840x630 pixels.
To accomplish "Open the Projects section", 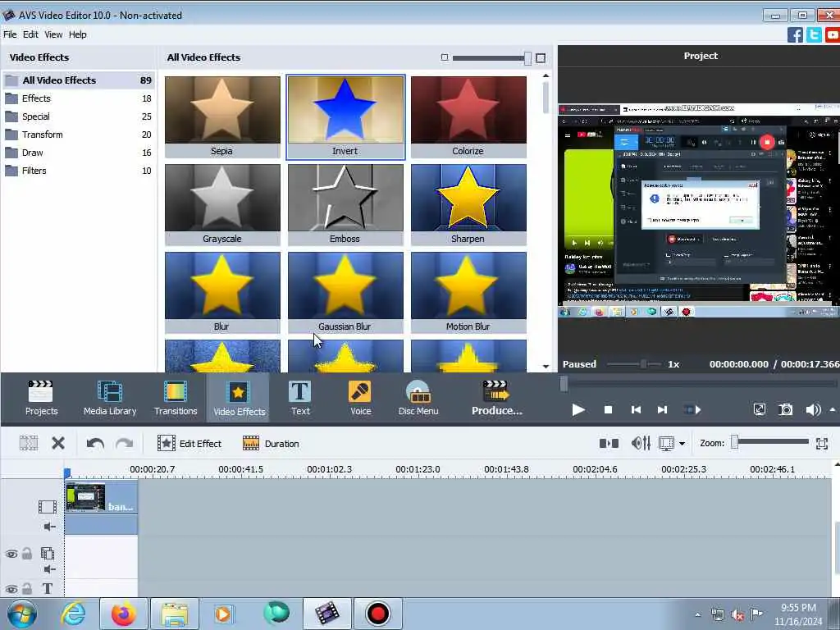I will 41,398.
